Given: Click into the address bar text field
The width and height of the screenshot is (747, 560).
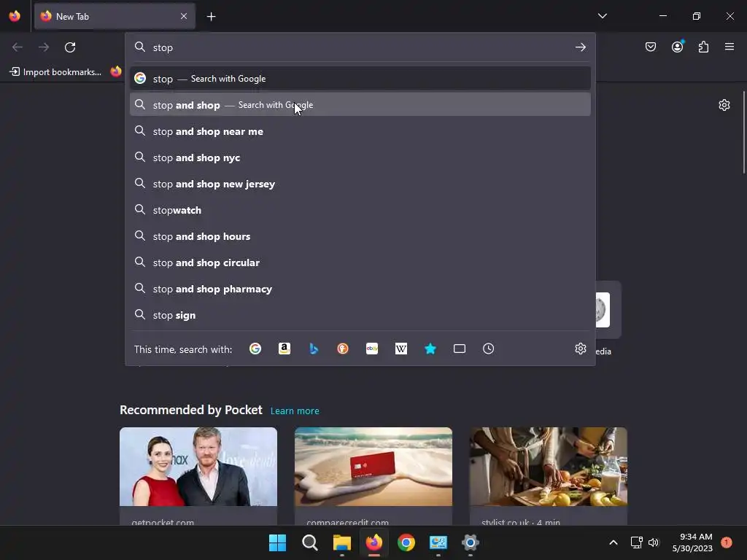Looking at the screenshot, I should (x=360, y=47).
